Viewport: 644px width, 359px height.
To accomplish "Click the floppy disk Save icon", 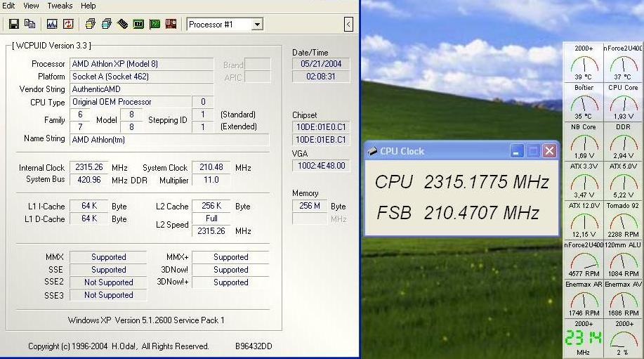I will click(14, 24).
